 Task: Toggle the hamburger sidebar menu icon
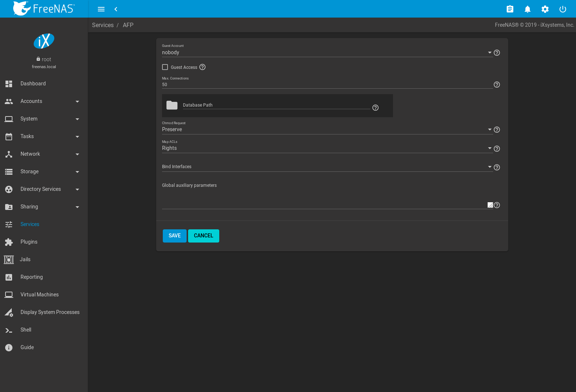(101, 9)
